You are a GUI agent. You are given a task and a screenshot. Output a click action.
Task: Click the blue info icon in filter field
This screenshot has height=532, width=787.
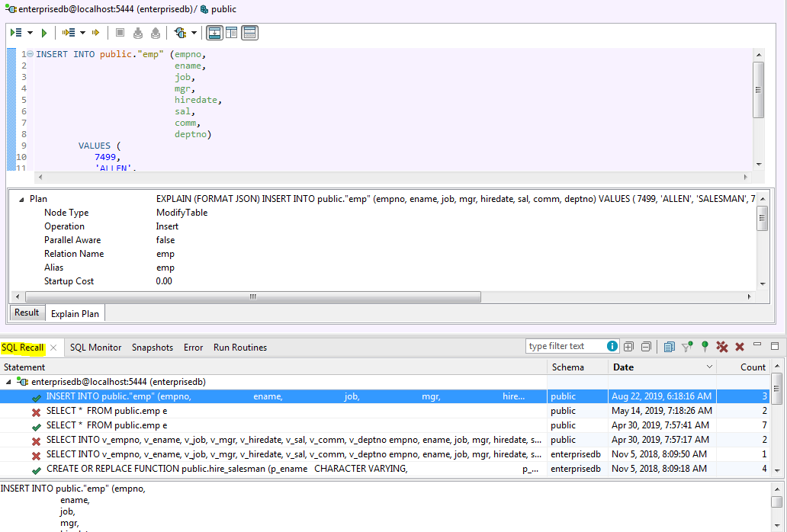coord(612,346)
